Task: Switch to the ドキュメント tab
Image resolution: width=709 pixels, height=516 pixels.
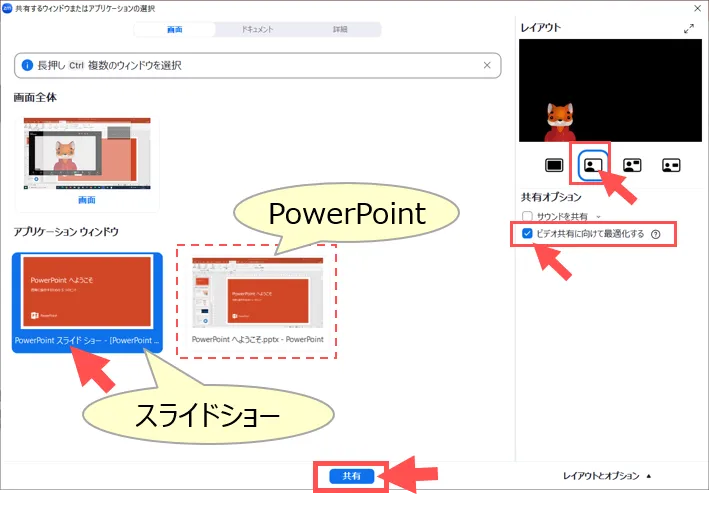Action: (257, 29)
